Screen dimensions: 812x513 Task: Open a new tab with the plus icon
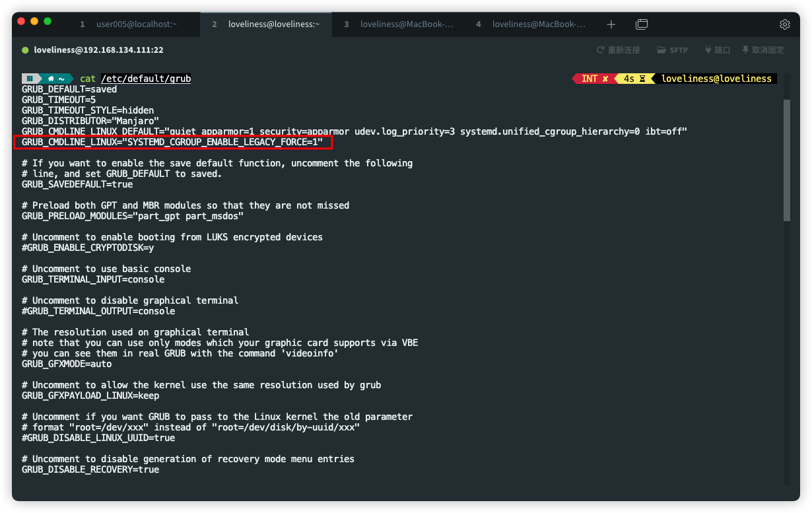[x=611, y=24]
